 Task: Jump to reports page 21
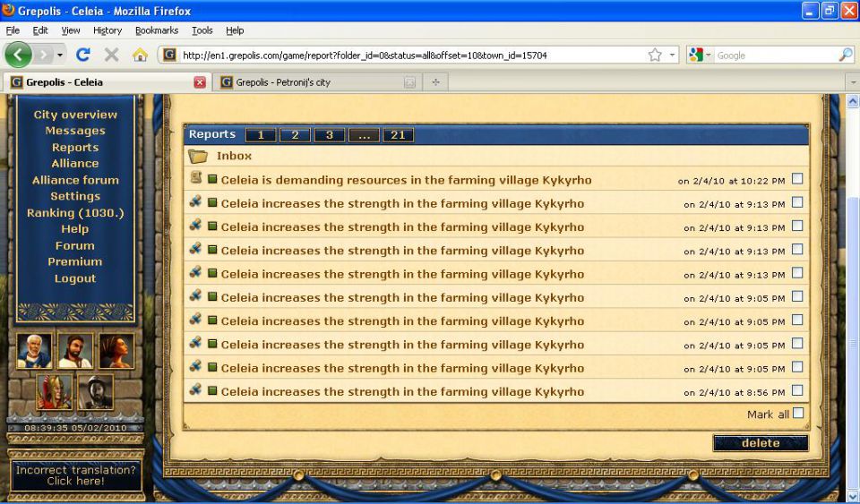[x=398, y=135]
